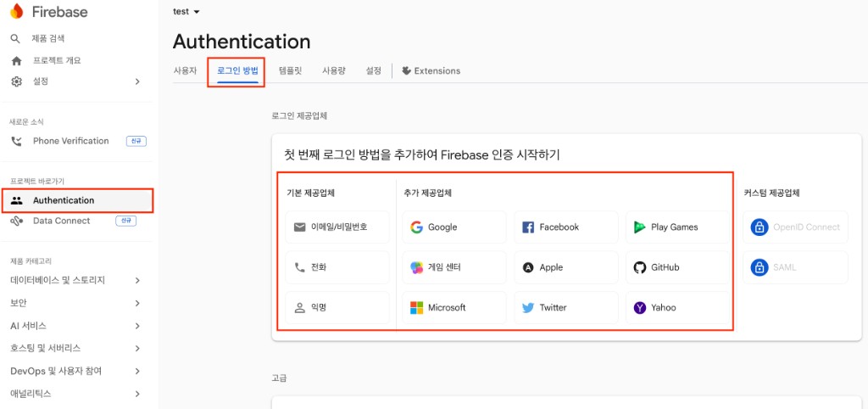This screenshot has width=868, height=409.
Task: Click the OpenID Connect lock icon
Action: tap(759, 227)
